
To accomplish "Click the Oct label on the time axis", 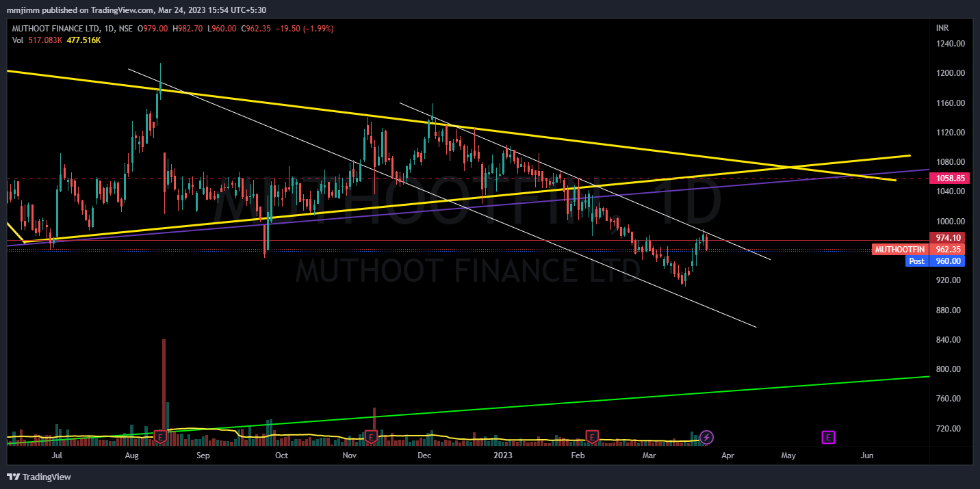I will coord(281,455).
